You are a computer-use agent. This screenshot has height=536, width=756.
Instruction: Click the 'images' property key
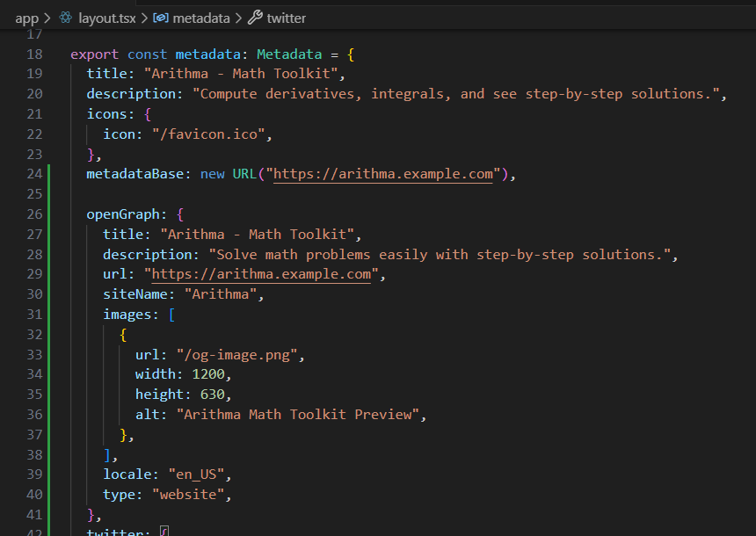point(127,315)
